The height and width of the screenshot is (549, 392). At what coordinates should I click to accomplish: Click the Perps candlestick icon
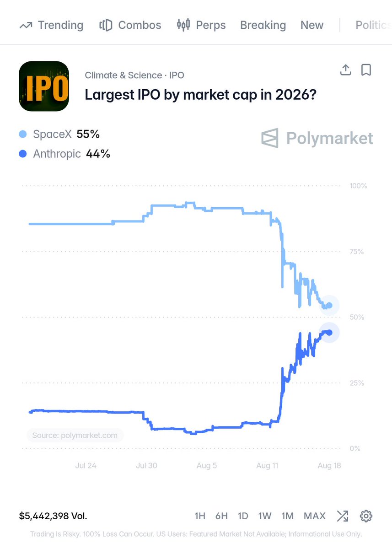point(183,25)
